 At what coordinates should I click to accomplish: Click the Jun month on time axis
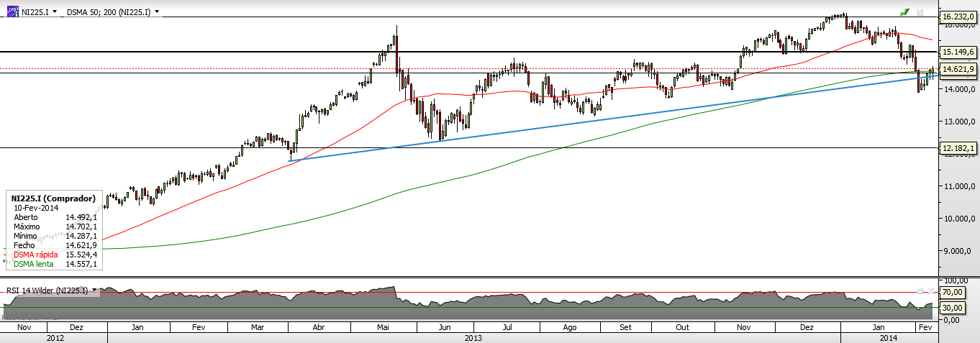point(445,326)
